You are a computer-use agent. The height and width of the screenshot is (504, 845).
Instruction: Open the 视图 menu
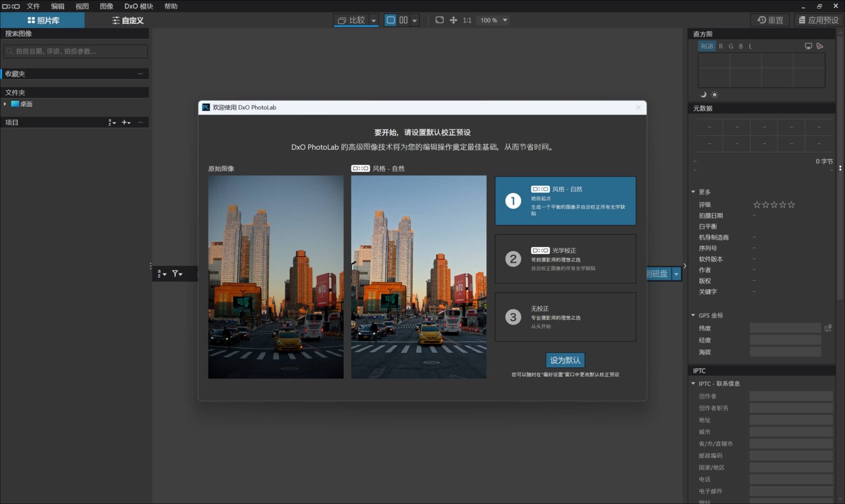[82, 6]
